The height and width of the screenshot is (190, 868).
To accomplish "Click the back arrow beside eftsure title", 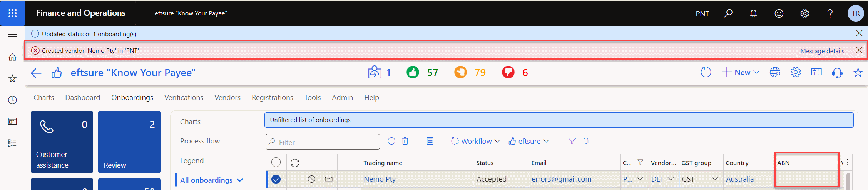I will [36, 73].
